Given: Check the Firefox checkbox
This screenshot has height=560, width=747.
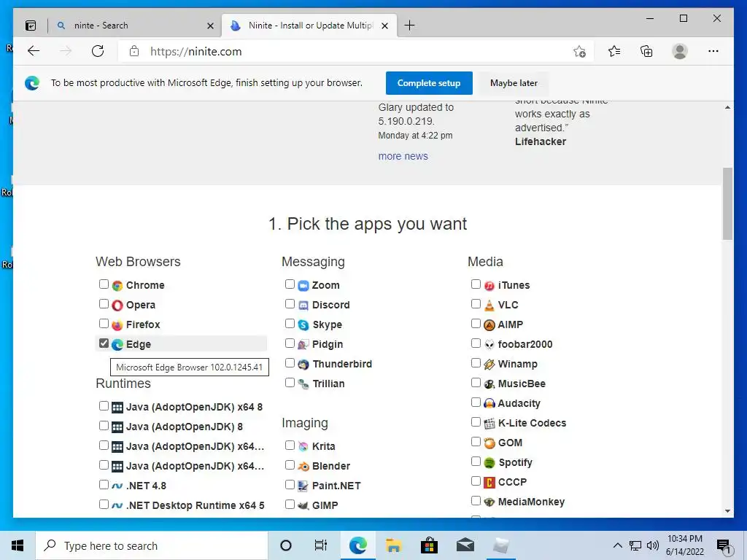Looking at the screenshot, I should [104, 324].
